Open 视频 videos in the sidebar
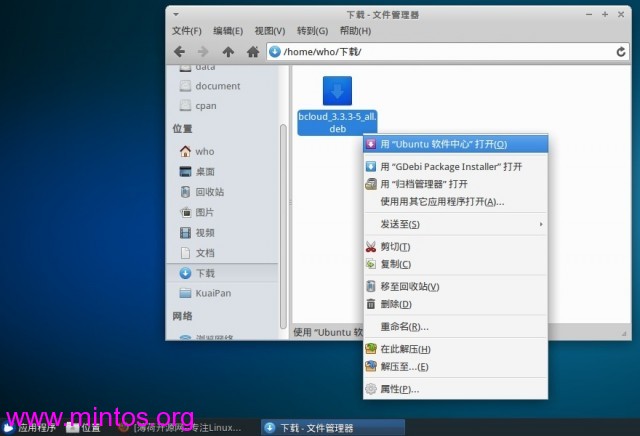 pos(197,233)
